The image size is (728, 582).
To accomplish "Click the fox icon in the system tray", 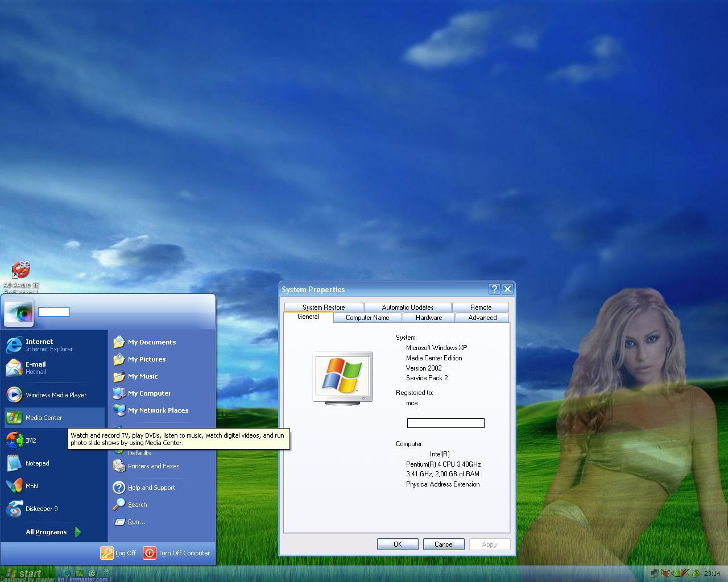I will click(665, 573).
